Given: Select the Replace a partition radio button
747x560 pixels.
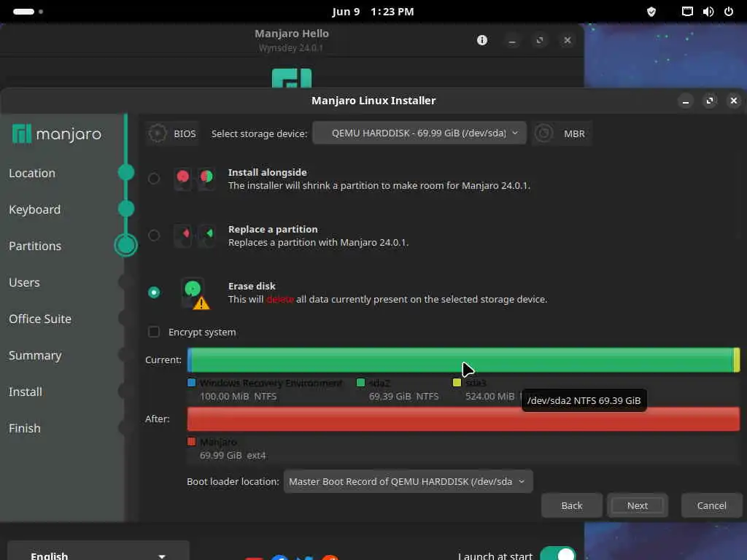Looking at the screenshot, I should click(x=154, y=236).
